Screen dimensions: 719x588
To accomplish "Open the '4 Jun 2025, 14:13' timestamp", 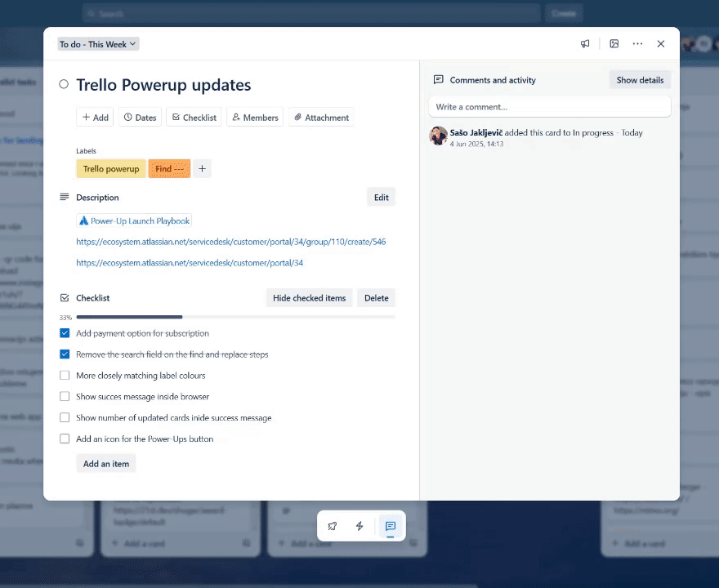I will coord(476,144).
